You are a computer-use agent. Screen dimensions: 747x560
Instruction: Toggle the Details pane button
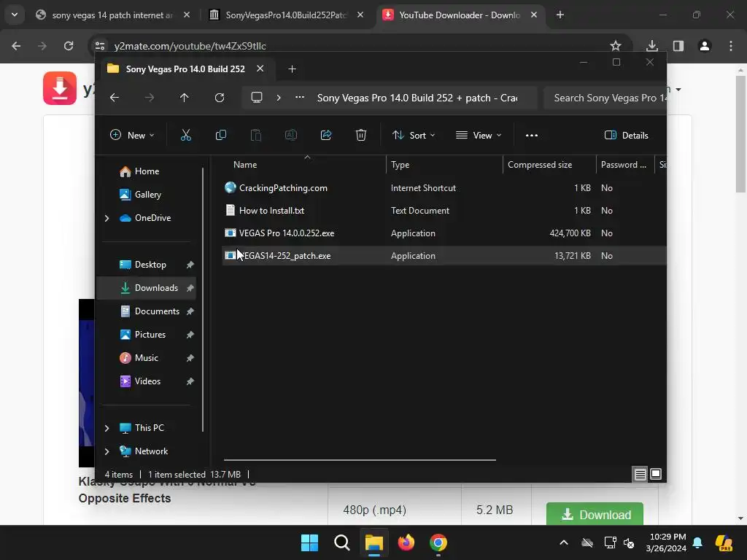pyautogui.click(x=627, y=135)
